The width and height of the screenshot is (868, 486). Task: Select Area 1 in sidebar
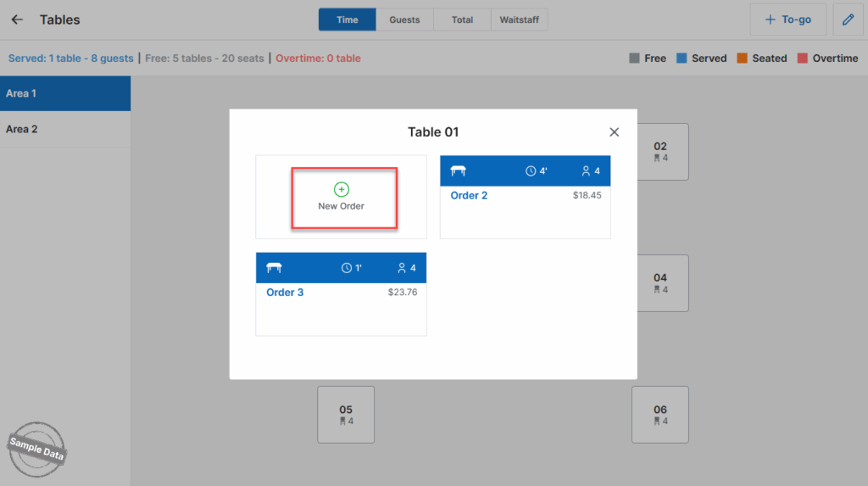(x=65, y=93)
